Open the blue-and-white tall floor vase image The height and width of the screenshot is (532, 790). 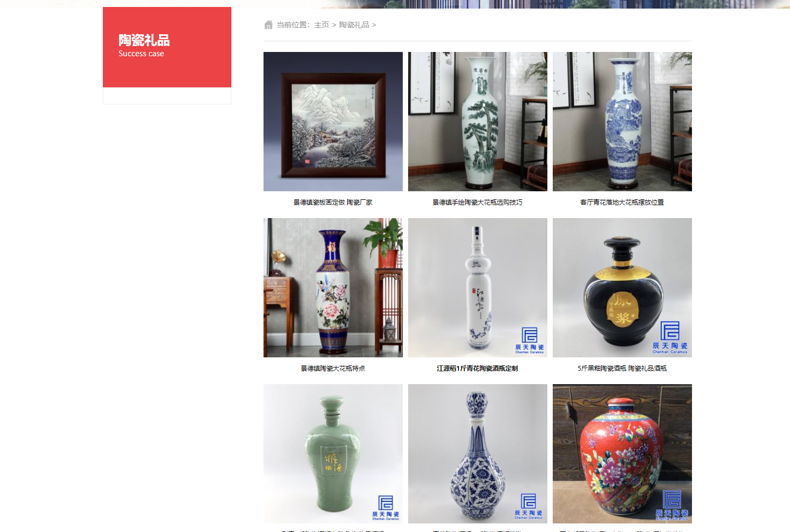[622, 122]
